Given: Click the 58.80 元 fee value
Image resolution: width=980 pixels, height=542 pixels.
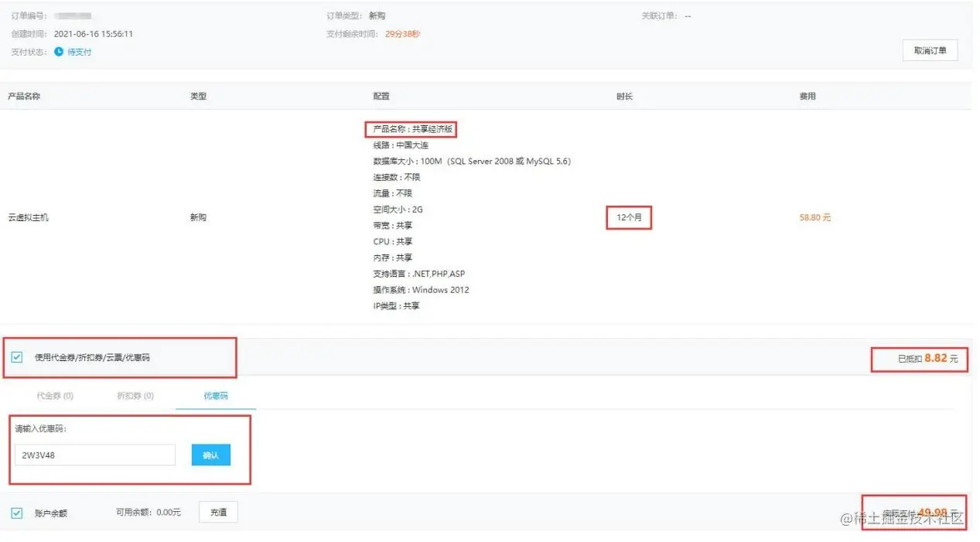Looking at the screenshot, I should pos(815,218).
